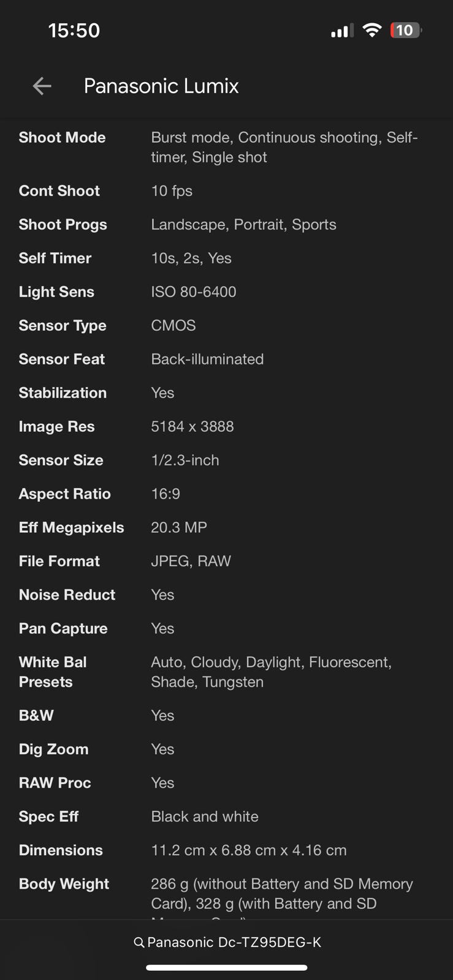453x980 pixels.
Task: Select the Back-illuminated sensor feature text
Action: click(x=207, y=359)
